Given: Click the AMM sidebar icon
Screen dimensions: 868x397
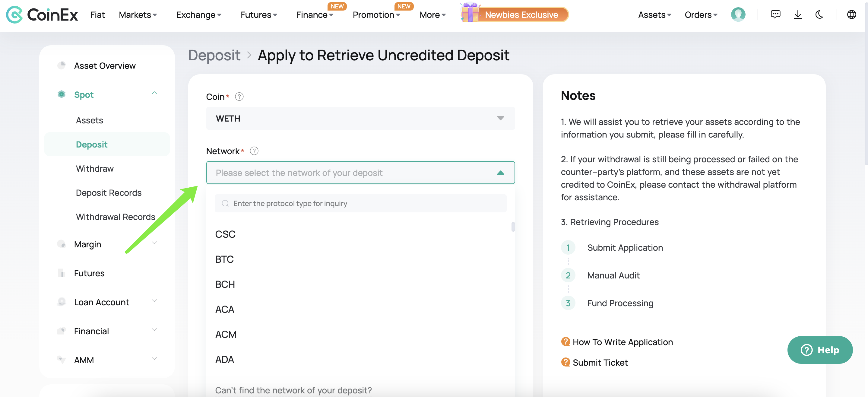Looking at the screenshot, I should click(61, 360).
